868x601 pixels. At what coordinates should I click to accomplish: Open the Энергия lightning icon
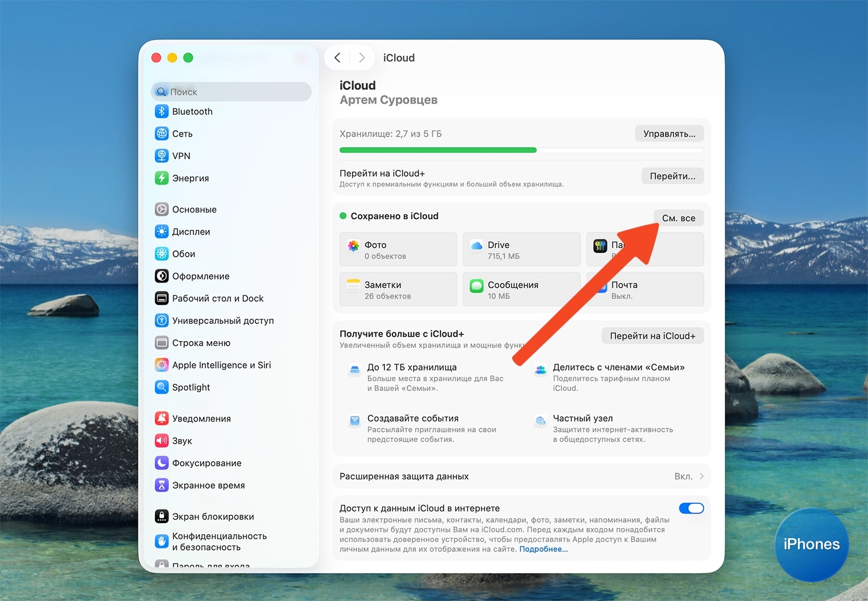coord(161,178)
